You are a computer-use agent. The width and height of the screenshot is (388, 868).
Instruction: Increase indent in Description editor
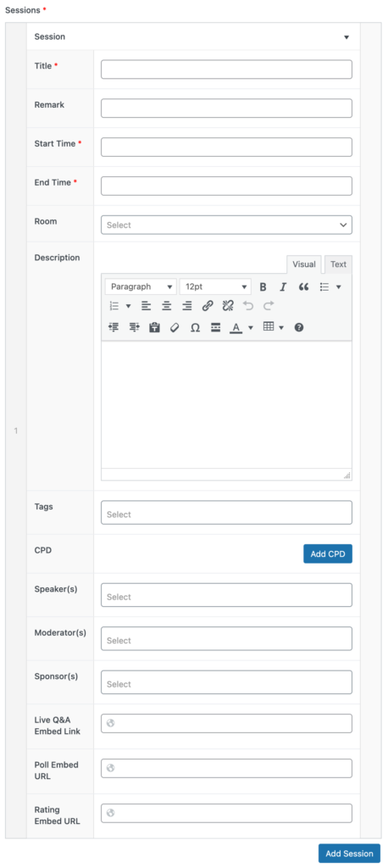pyautogui.click(x=135, y=327)
